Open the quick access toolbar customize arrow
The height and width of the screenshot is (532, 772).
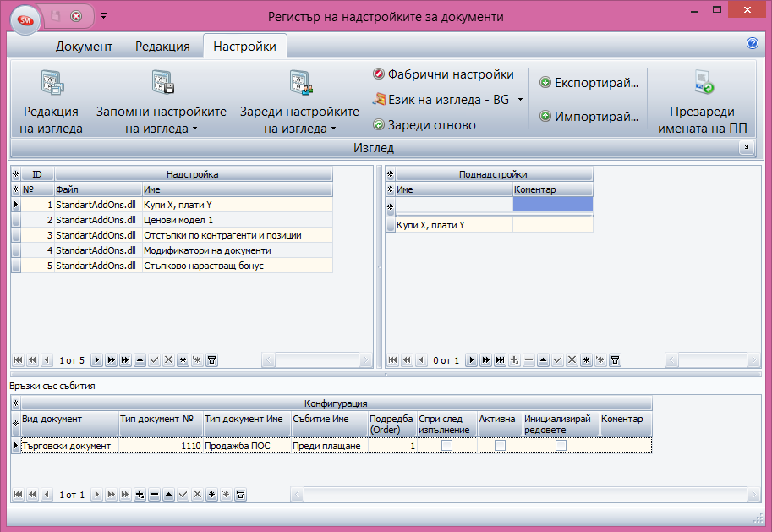point(103,16)
